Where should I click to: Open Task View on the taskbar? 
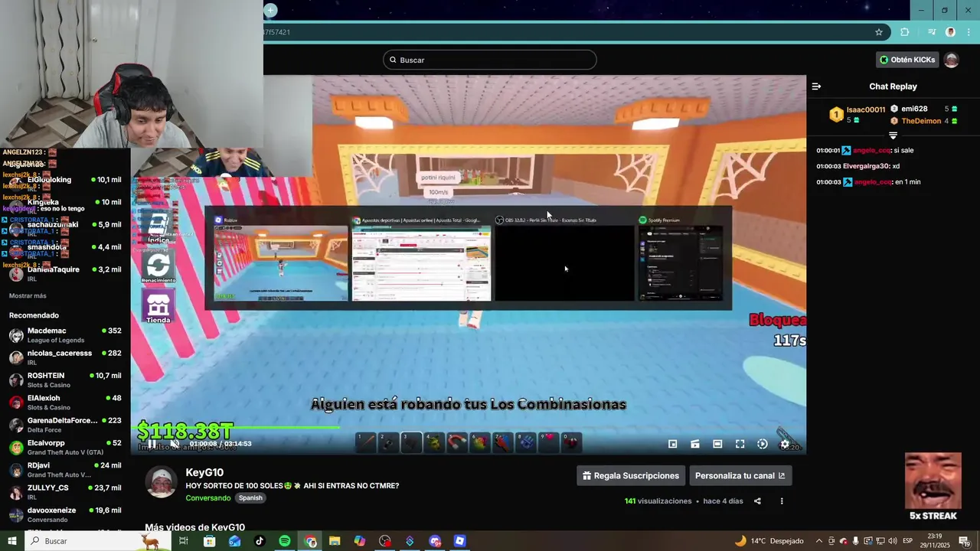[x=184, y=541]
